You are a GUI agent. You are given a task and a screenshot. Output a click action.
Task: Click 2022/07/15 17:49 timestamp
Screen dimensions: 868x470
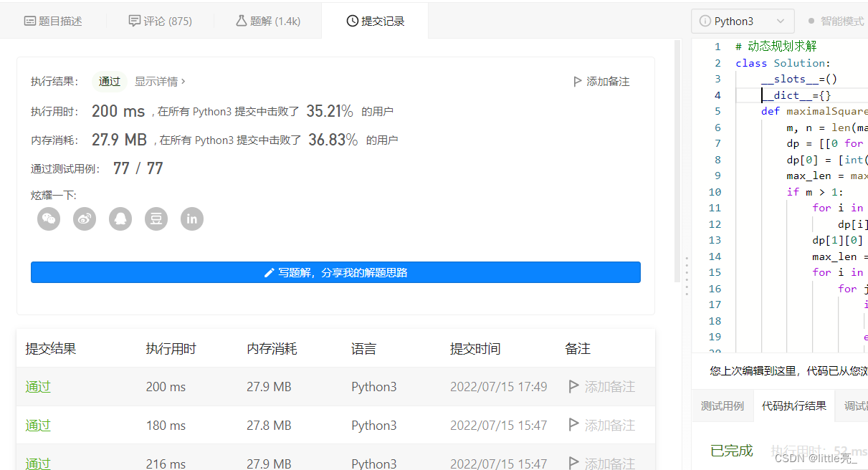[499, 387]
